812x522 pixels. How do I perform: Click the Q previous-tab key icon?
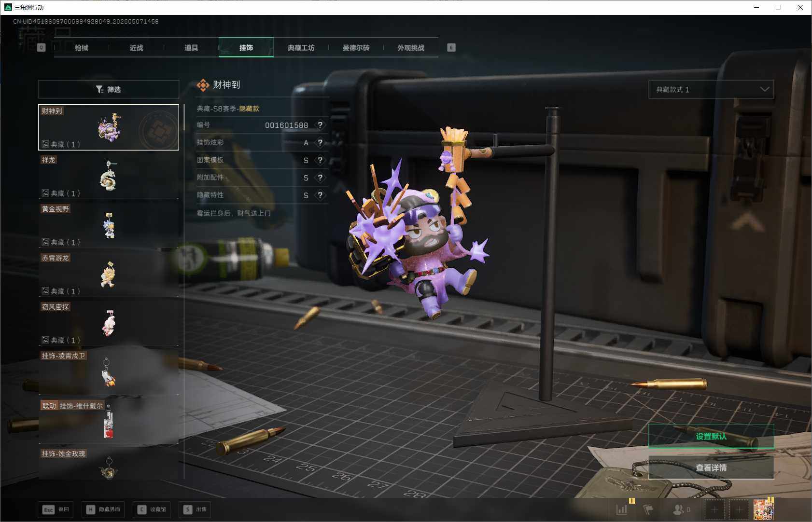pos(42,48)
